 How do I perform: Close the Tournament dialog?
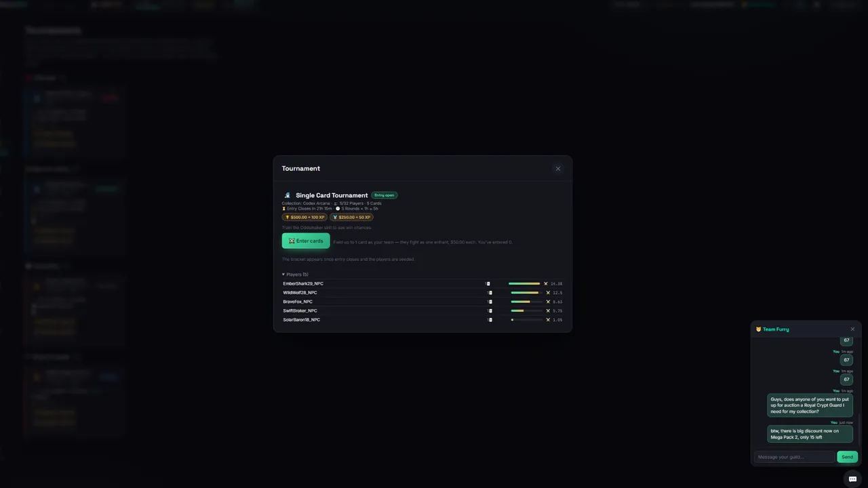click(558, 169)
